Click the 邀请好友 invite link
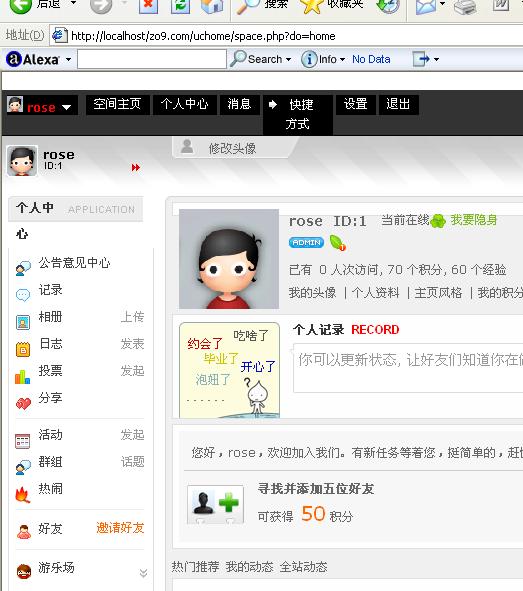The width and height of the screenshot is (523, 591). [x=120, y=527]
